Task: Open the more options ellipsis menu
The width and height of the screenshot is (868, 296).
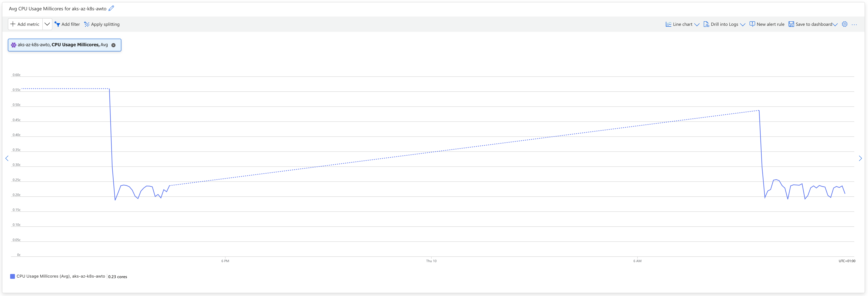Action: click(x=854, y=24)
